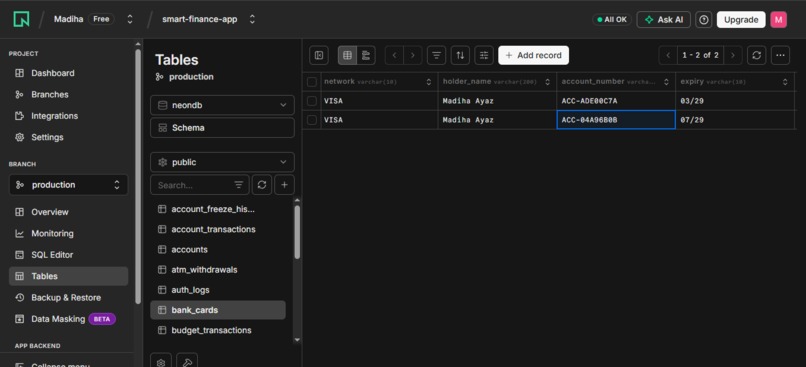Open SQL Editor in the sidebar
This screenshot has width=806, height=367.
[x=68, y=255]
